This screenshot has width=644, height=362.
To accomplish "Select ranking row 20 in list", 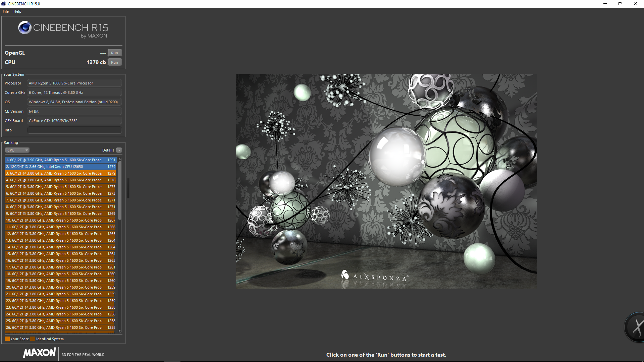I will (60, 287).
